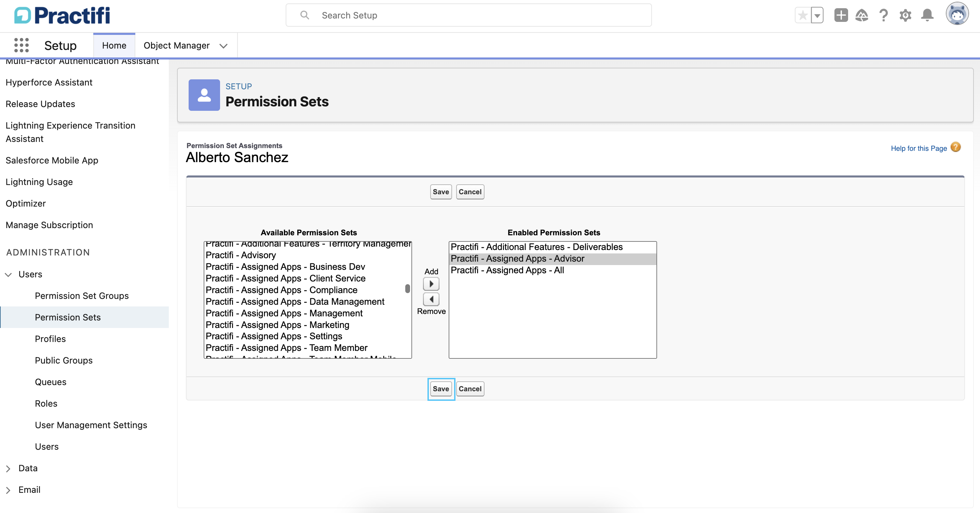
Task: Click the orange help question icon
Action: [955, 147]
